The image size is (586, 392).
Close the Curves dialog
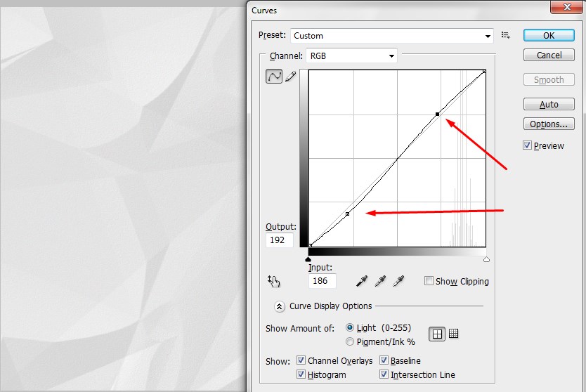[566, 7]
